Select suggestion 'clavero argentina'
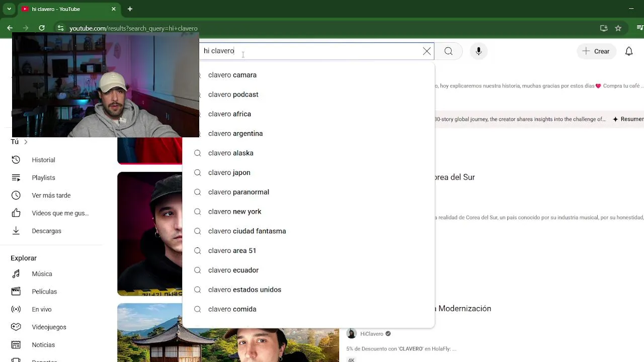Screen dimensions: 644x362 [308, 134]
